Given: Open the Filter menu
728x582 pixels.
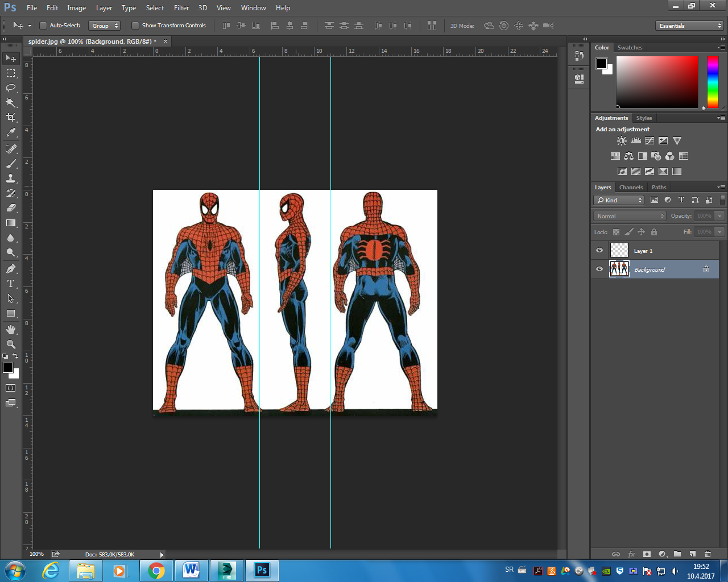Looking at the screenshot, I should click(181, 8).
